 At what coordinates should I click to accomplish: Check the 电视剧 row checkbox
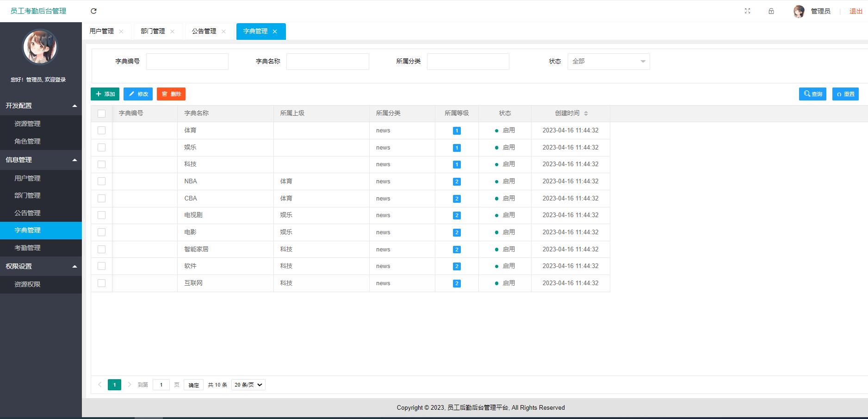point(102,215)
